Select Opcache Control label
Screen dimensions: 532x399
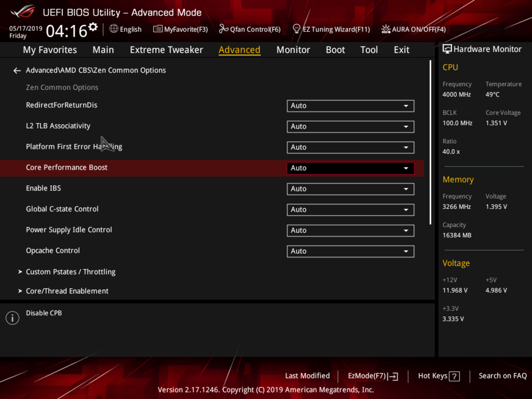pyautogui.click(x=53, y=250)
